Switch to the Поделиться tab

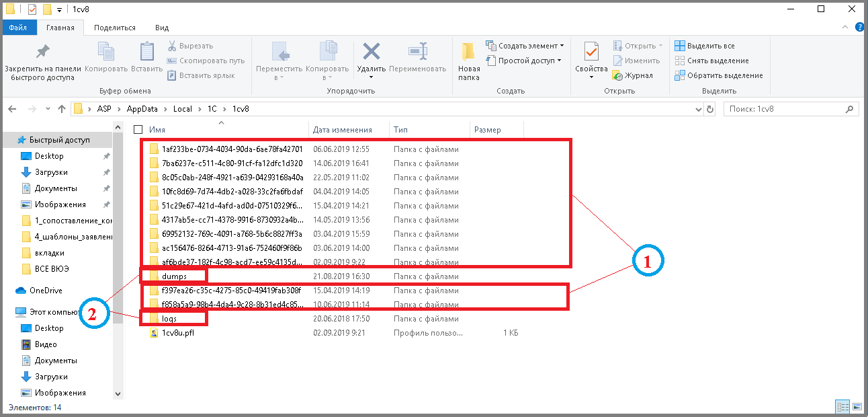[x=115, y=28]
